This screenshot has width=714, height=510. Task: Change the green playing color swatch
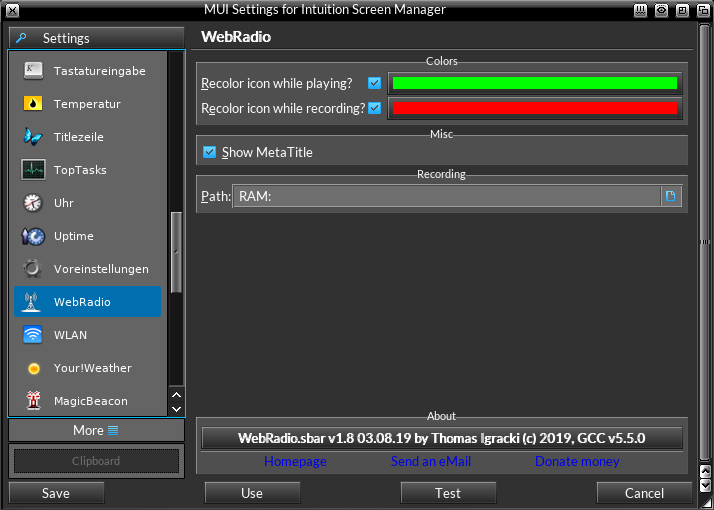click(534, 83)
